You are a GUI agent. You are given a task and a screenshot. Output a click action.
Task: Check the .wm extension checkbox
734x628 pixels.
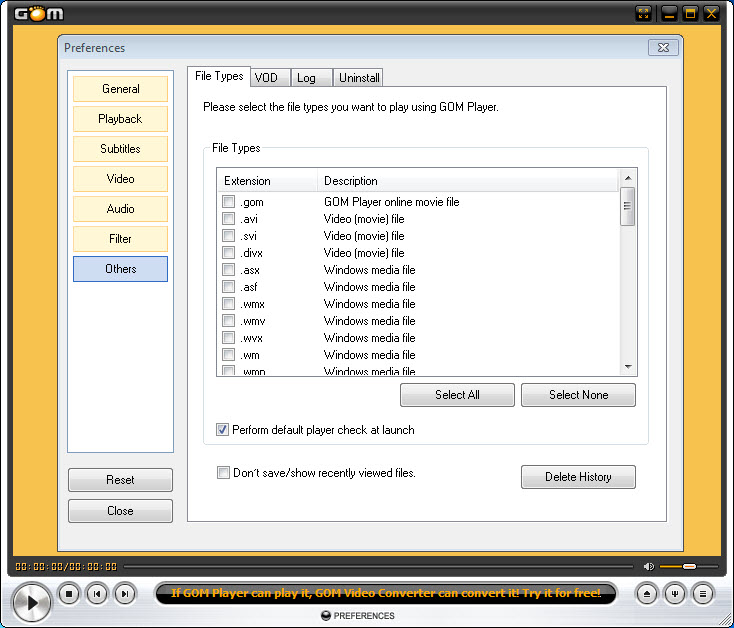tap(228, 355)
